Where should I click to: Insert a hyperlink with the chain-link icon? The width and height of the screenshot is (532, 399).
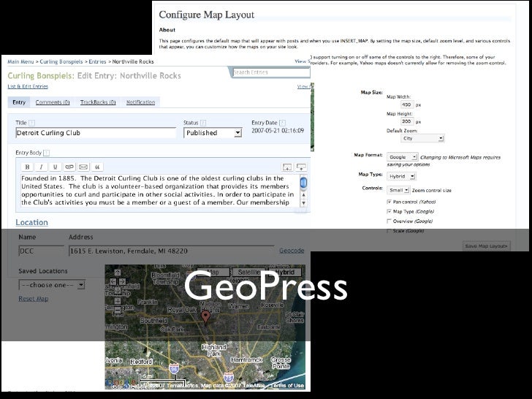click(x=69, y=167)
